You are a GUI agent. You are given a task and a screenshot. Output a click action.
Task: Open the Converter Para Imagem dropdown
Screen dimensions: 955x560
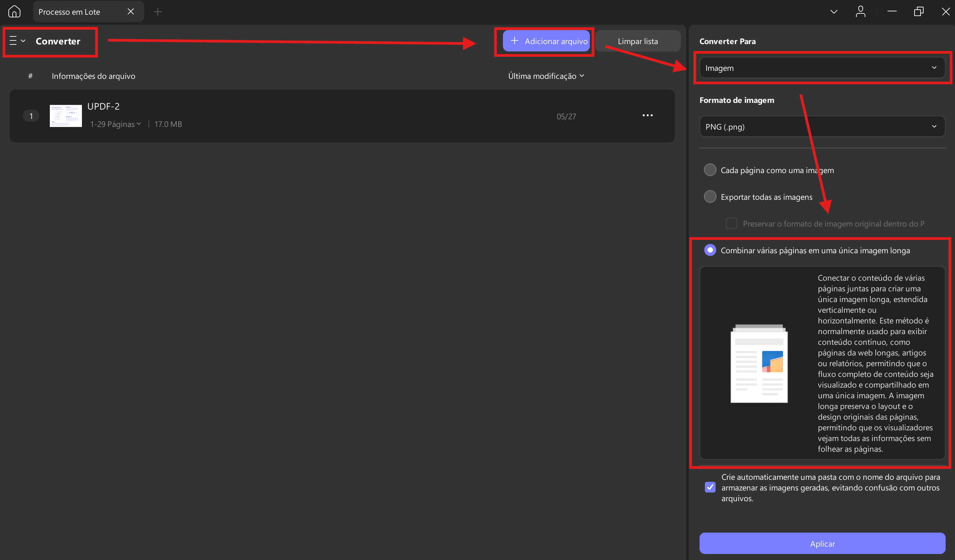pyautogui.click(x=822, y=68)
